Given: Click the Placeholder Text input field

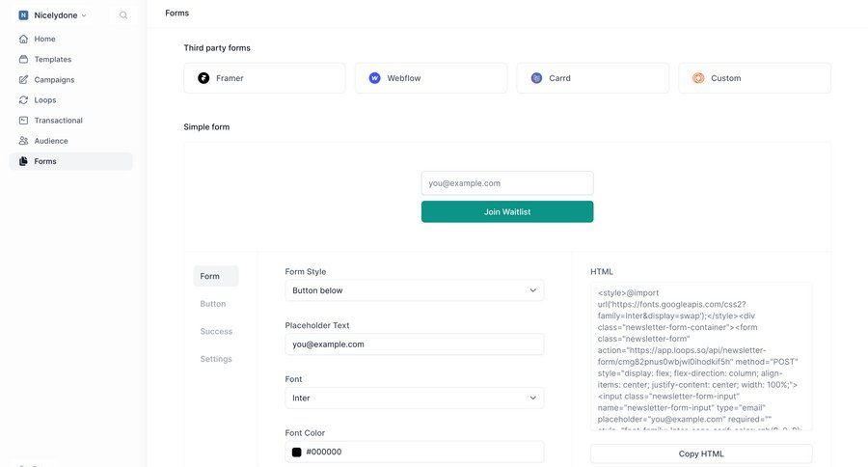Looking at the screenshot, I should [414, 344].
